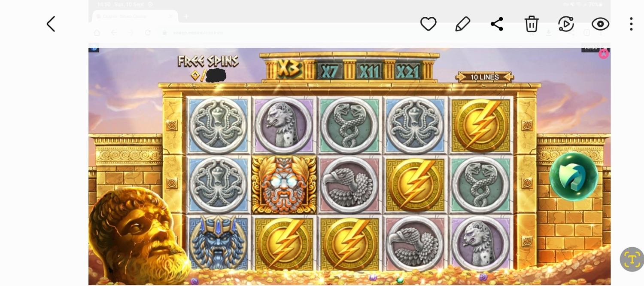This screenshot has height=286, width=644.
Task: Select the X3 multiplier
Action: click(289, 68)
